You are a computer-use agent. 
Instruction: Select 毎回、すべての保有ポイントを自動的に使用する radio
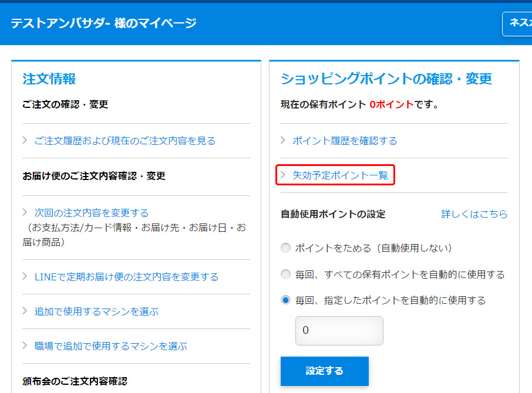pos(286,274)
